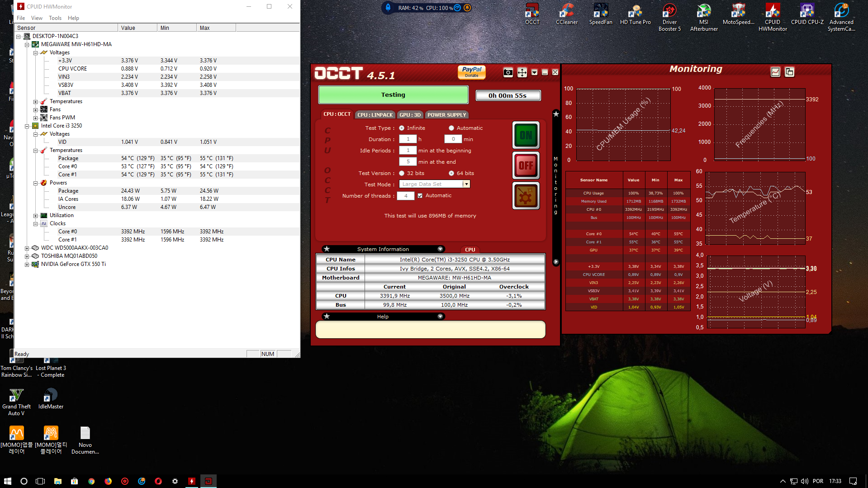Switch to the GPU : 3D tab
Screen dimensions: 868x488
pyautogui.click(x=410, y=115)
